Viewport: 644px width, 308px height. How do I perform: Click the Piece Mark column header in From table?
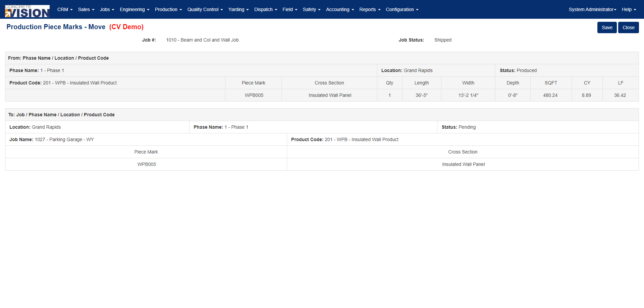coord(253,83)
